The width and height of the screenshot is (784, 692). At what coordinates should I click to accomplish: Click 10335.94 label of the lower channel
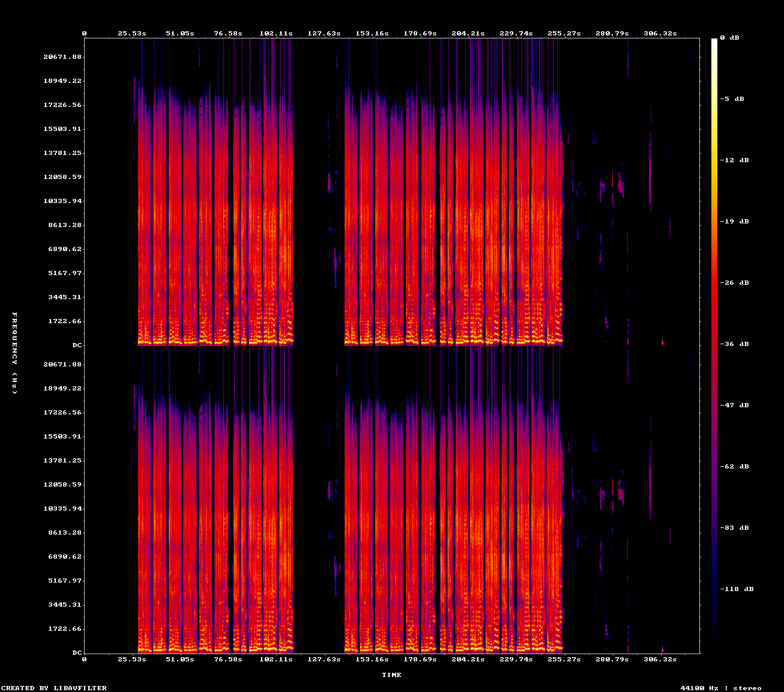tap(62, 509)
